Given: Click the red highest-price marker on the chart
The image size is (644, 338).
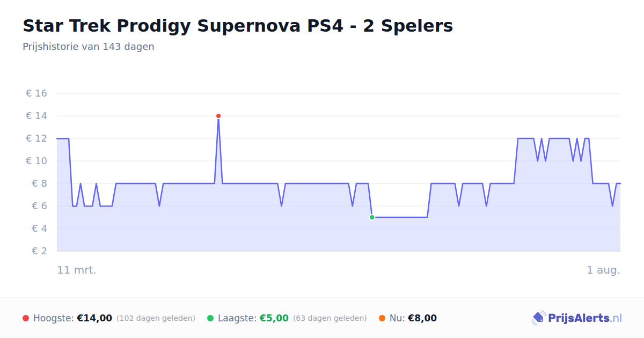Looking at the screenshot, I should point(218,116).
